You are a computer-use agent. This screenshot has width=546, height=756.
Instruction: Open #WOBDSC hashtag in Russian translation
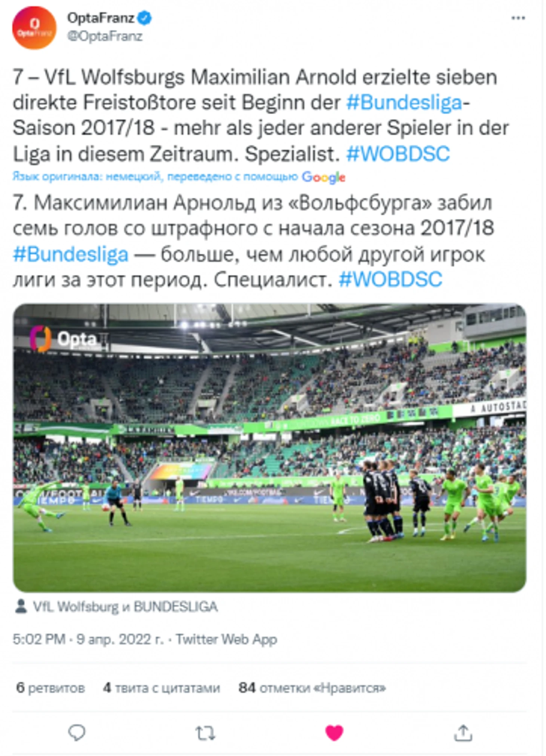click(390, 280)
